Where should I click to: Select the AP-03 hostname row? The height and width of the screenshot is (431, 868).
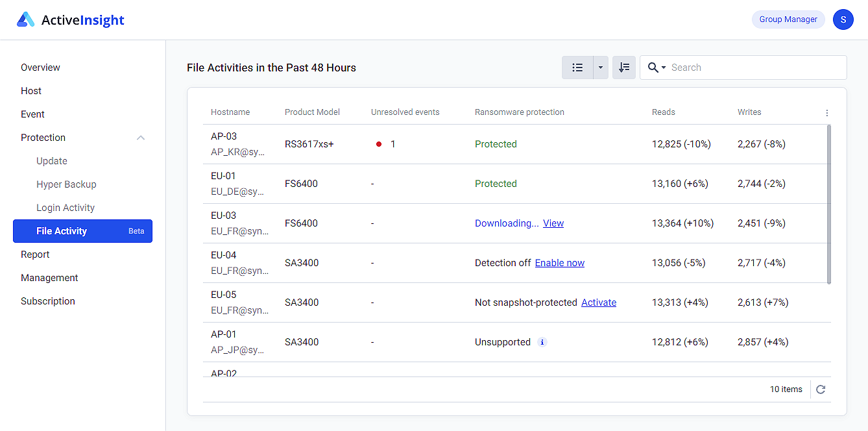coord(516,144)
